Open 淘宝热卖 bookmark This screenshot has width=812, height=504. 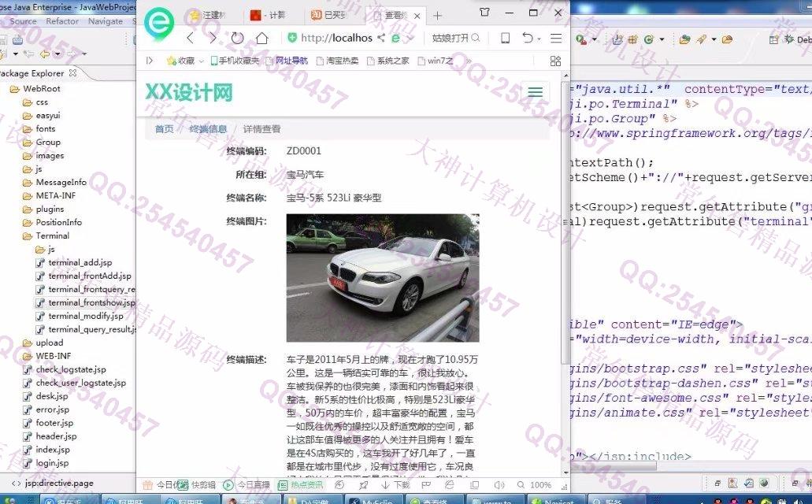338,61
